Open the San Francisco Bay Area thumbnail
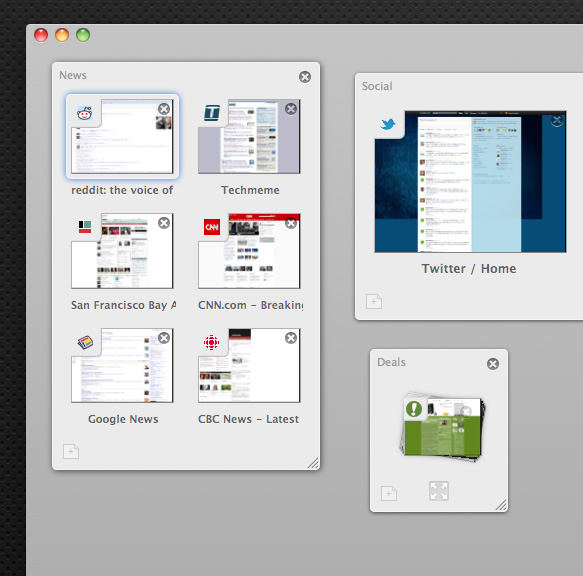 point(122,251)
